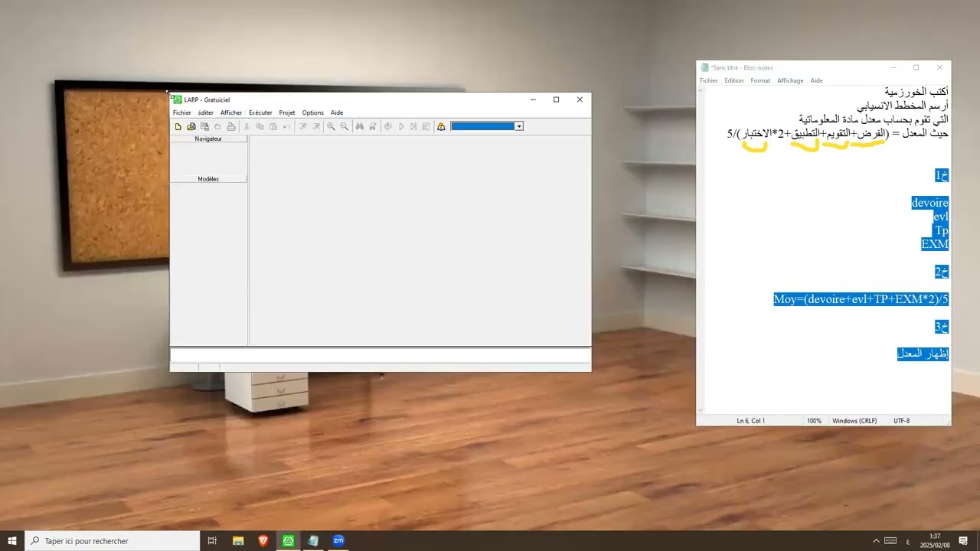Click the 'evl' line in Bloc-notes
980x551 pixels.
(941, 217)
